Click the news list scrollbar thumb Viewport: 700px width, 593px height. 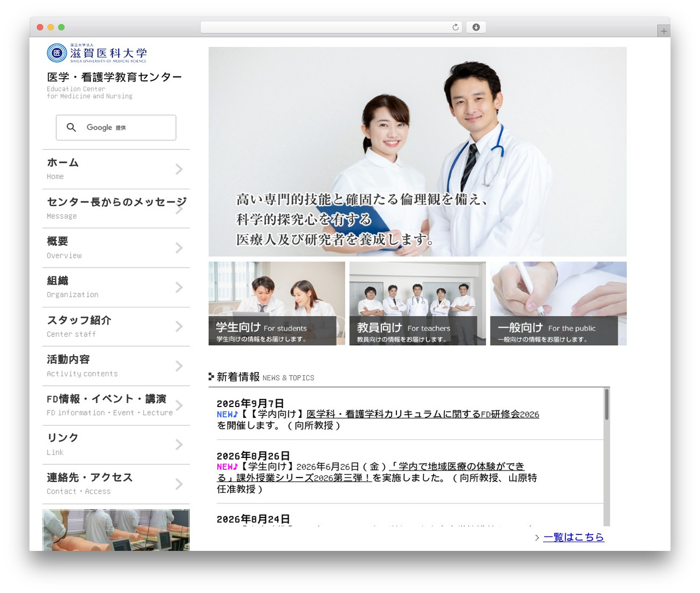tap(606, 404)
